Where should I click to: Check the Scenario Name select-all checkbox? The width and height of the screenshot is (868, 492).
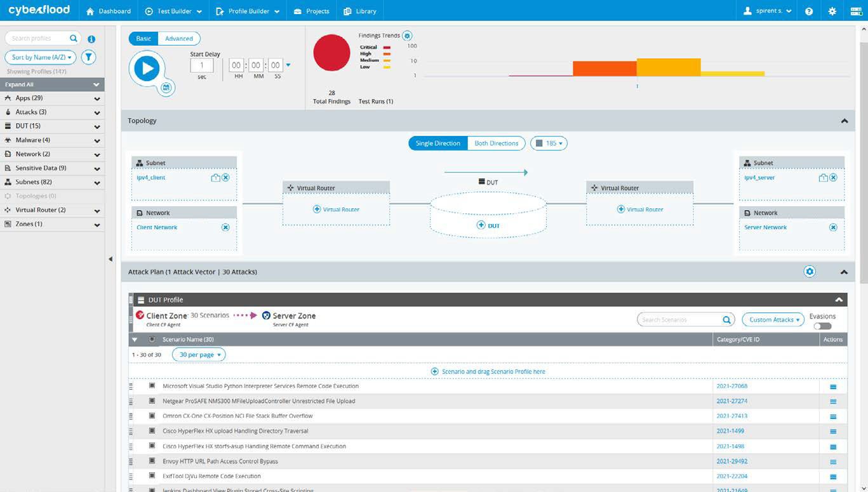152,340
